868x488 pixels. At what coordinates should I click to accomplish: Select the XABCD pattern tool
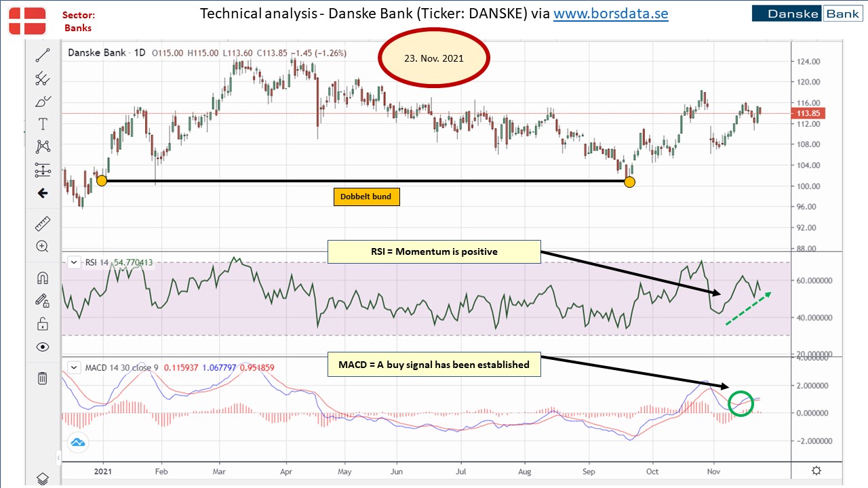tap(43, 146)
